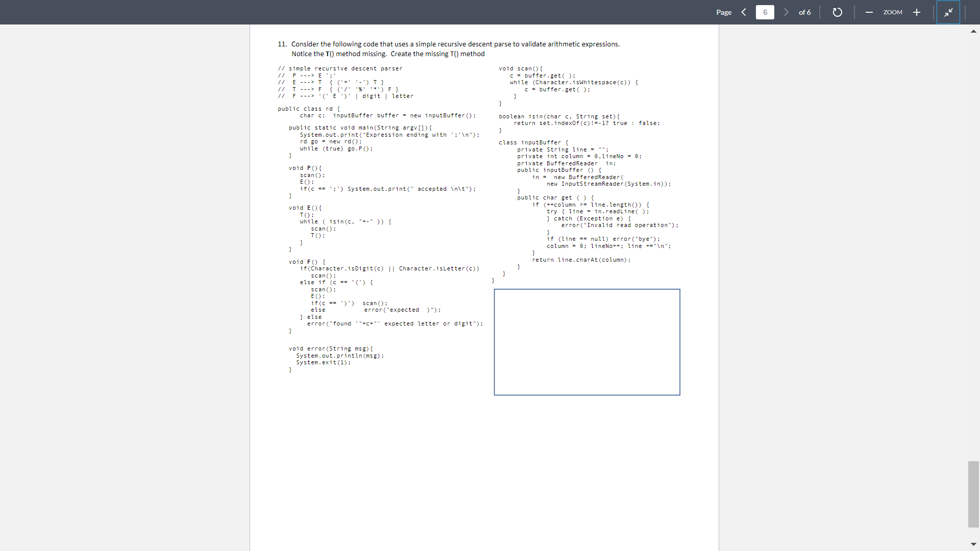Zoom out with the minus icon
Viewport: 980px width, 551px height.
click(869, 12)
